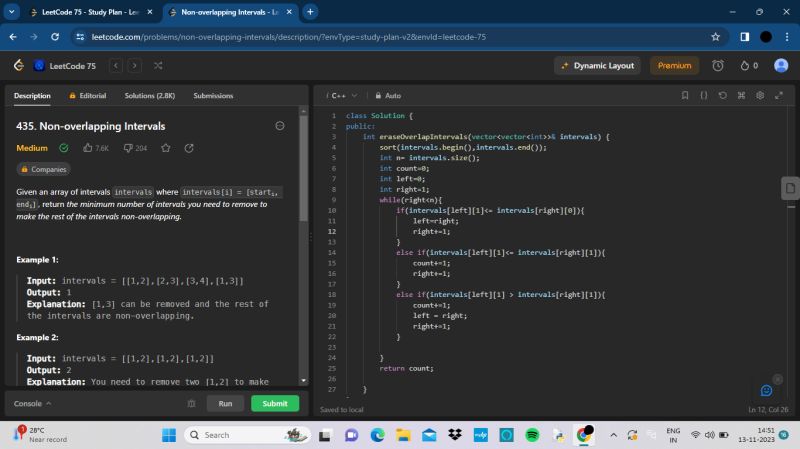Image resolution: width=800 pixels, height=449 pixels.
Task: Click the problem title 'Non-overlapping Intervals'
Action: coord(102,126)
